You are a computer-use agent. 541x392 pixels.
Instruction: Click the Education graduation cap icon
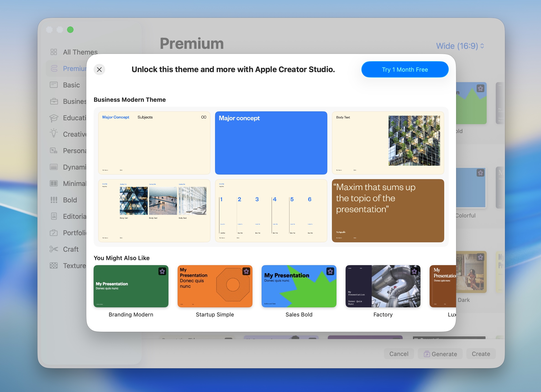(x=54, y=118)
